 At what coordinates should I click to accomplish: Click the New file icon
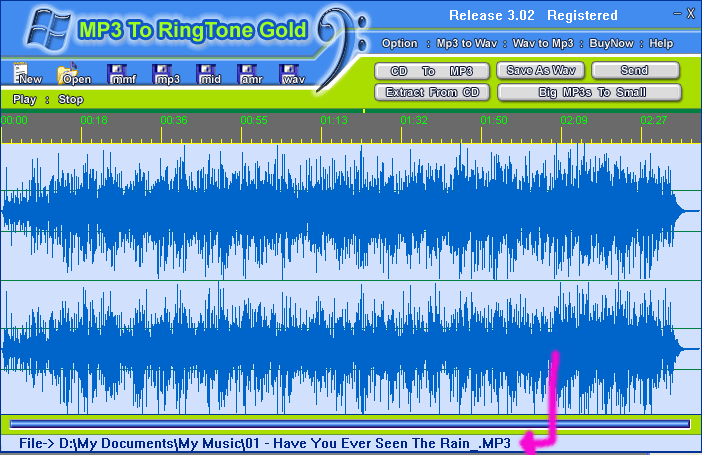[x=27, y=74]
